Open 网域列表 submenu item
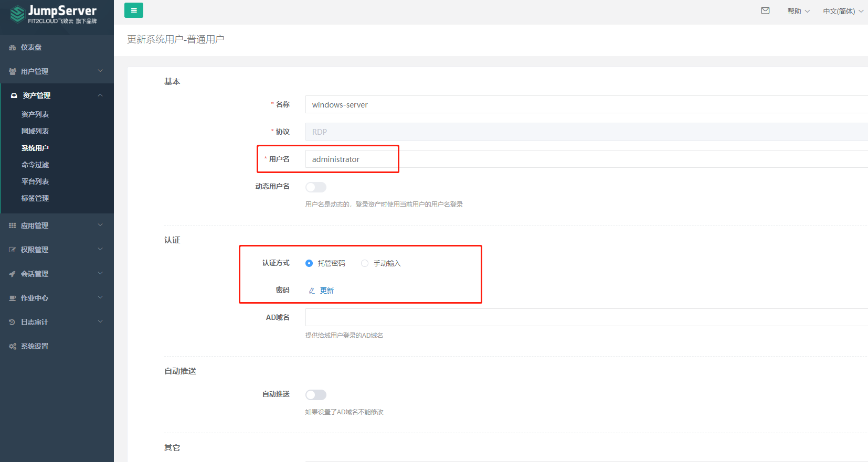 tap(35, 131)
